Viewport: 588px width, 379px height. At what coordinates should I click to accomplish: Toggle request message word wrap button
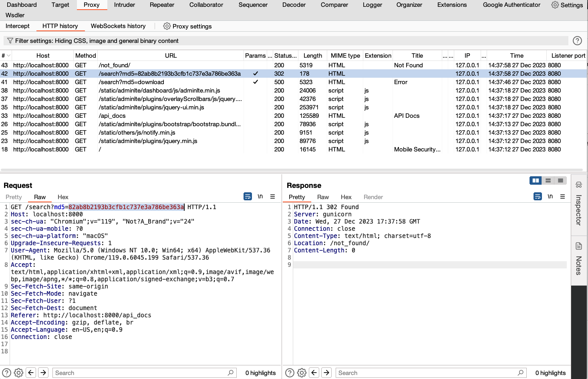[248, 197]
